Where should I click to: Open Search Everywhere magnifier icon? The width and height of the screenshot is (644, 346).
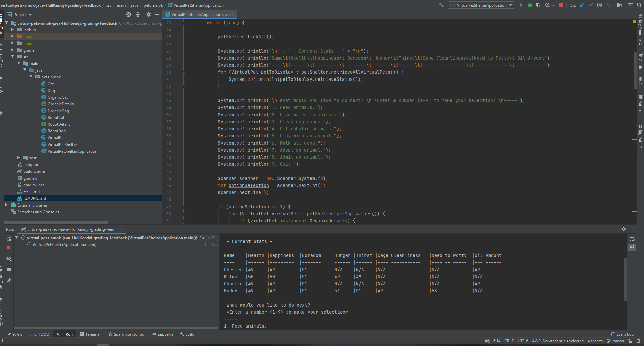639,5
